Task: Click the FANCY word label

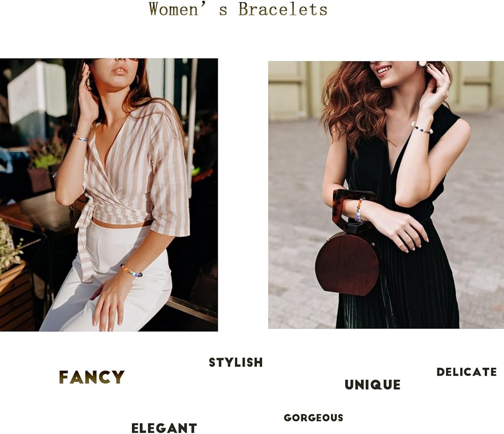Action: [x=92, y=377]
